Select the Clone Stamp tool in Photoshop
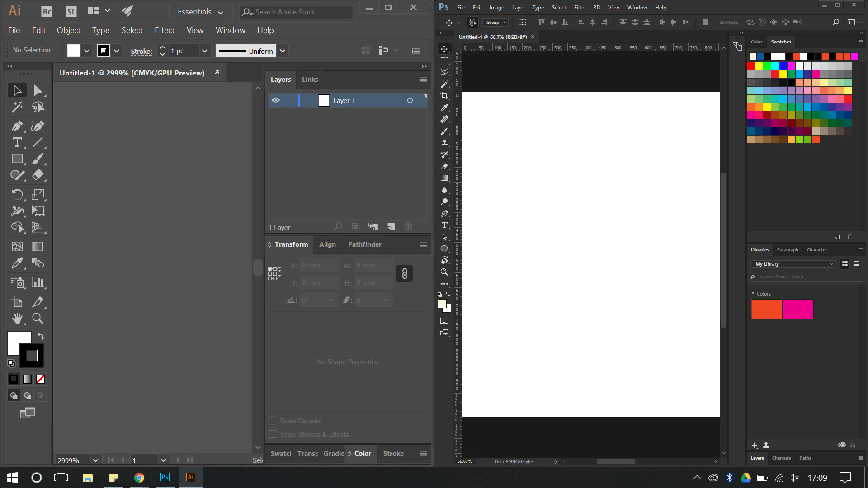 coord(444,143)
